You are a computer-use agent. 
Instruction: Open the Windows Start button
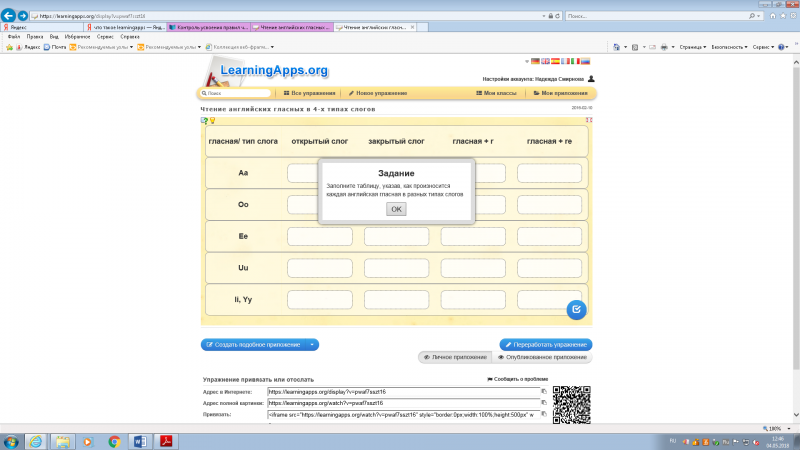point(11,442)
